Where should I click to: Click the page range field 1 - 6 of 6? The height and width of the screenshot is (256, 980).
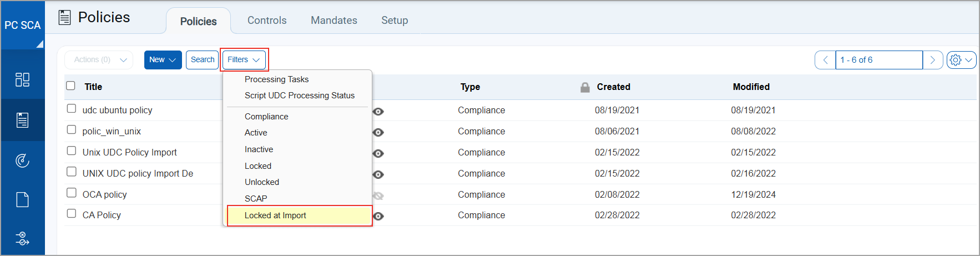pyautogui.click(x=878, y=60)
